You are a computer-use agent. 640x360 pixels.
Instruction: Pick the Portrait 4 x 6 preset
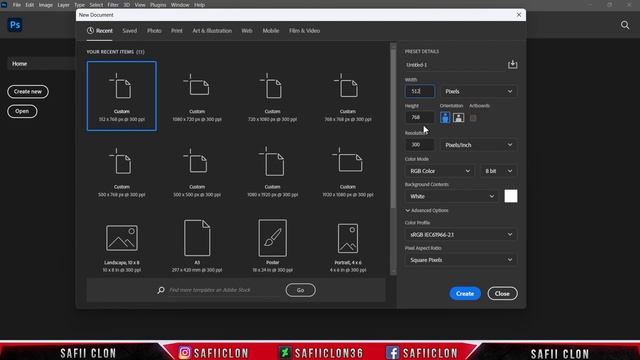pyautogui.click(x=348, y=246)
